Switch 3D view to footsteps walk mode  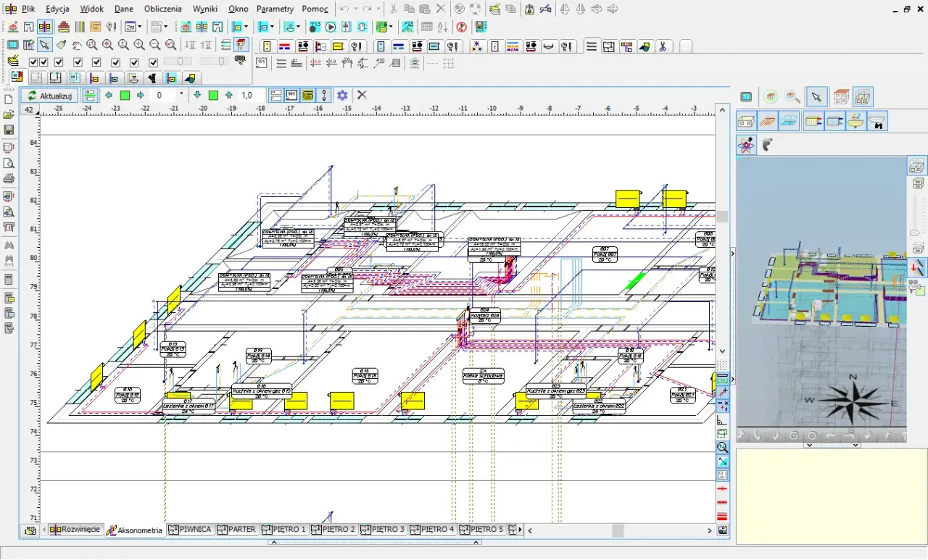[767, 144]
